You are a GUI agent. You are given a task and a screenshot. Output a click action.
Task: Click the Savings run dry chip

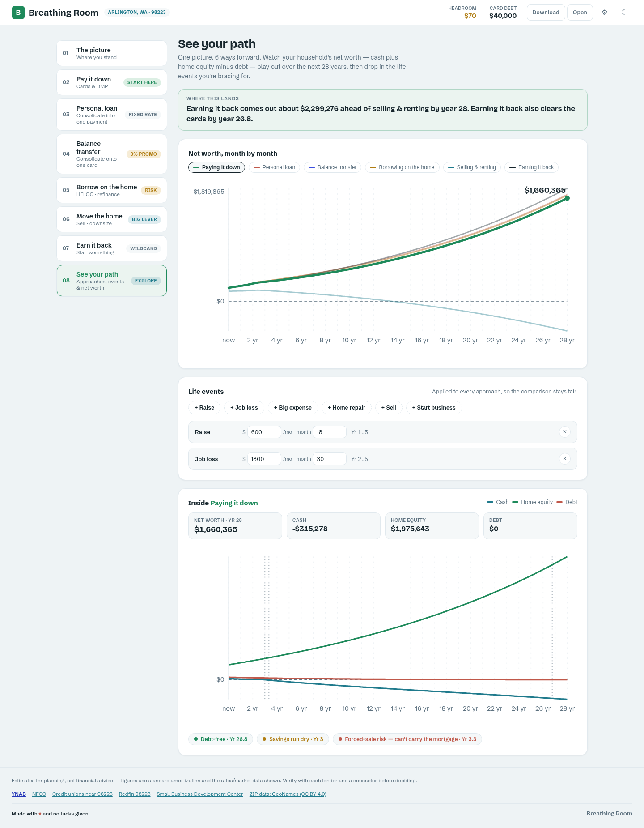[293, 739]
